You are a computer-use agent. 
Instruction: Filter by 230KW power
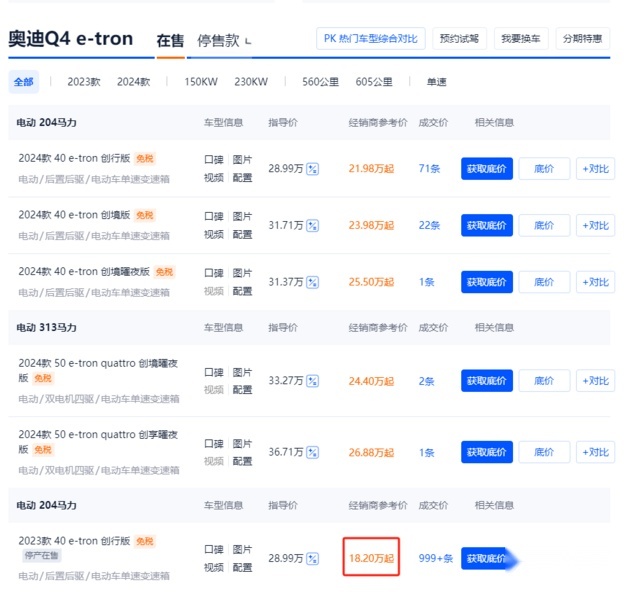(x=251, y=82)
